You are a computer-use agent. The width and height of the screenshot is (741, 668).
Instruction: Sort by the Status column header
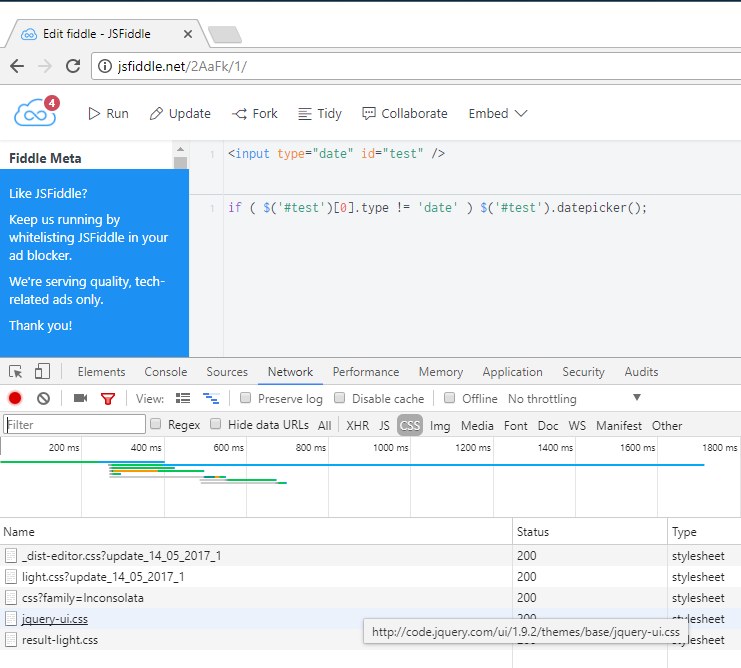pyautogui.click(x=590, y=532)
